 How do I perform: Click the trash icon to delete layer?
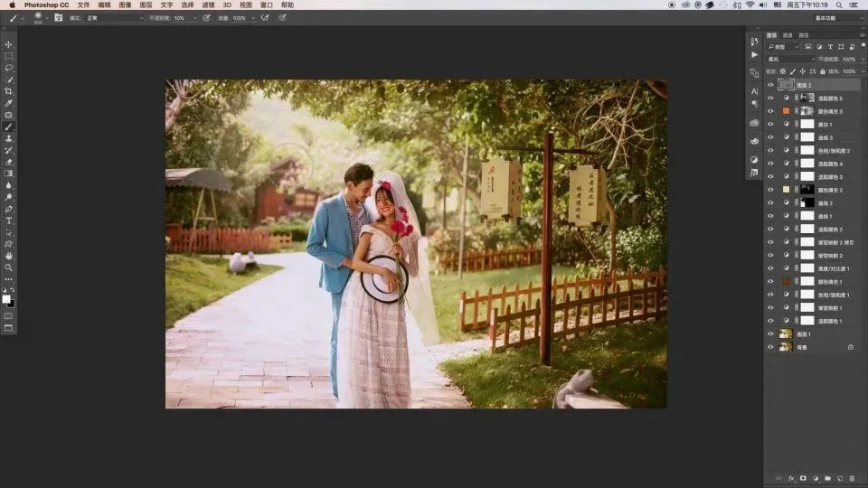[851, 477]
